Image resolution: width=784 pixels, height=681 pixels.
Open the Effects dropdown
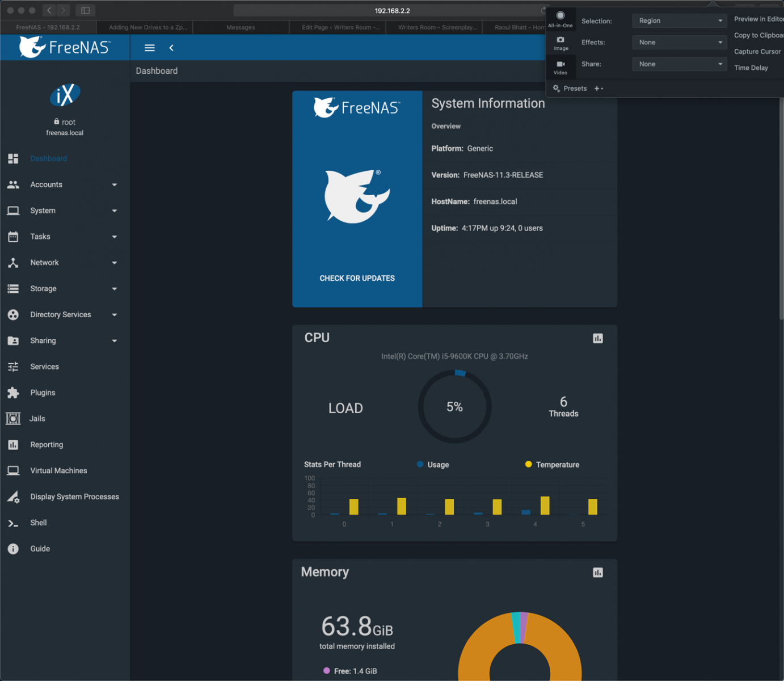pos(680,42)
